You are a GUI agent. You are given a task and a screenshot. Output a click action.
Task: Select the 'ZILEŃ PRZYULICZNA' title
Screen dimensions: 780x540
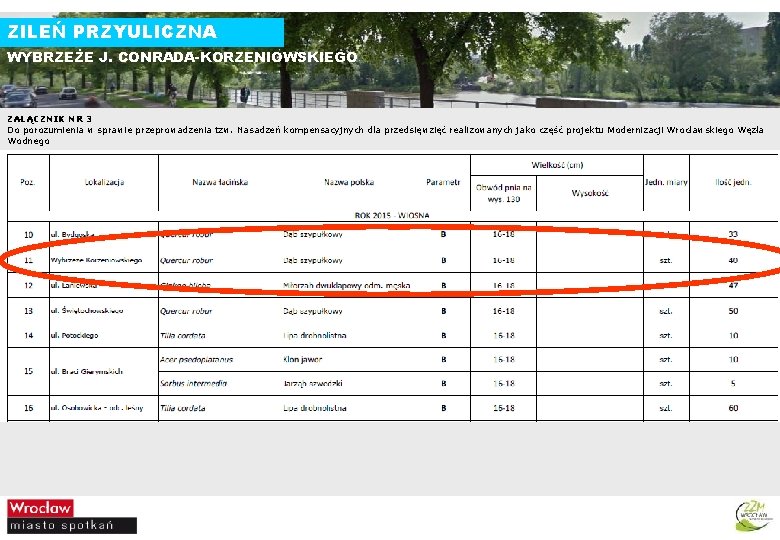click(x=112, y=31)
